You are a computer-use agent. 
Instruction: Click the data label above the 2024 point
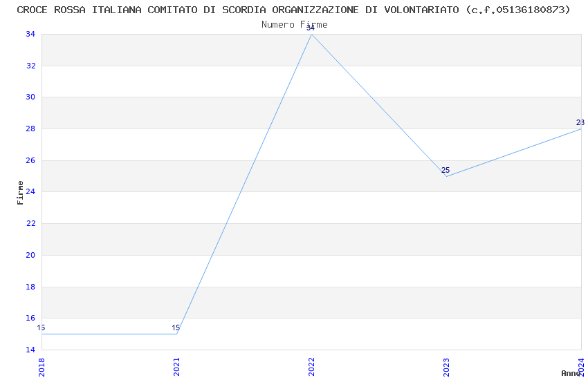coord(580,123)
